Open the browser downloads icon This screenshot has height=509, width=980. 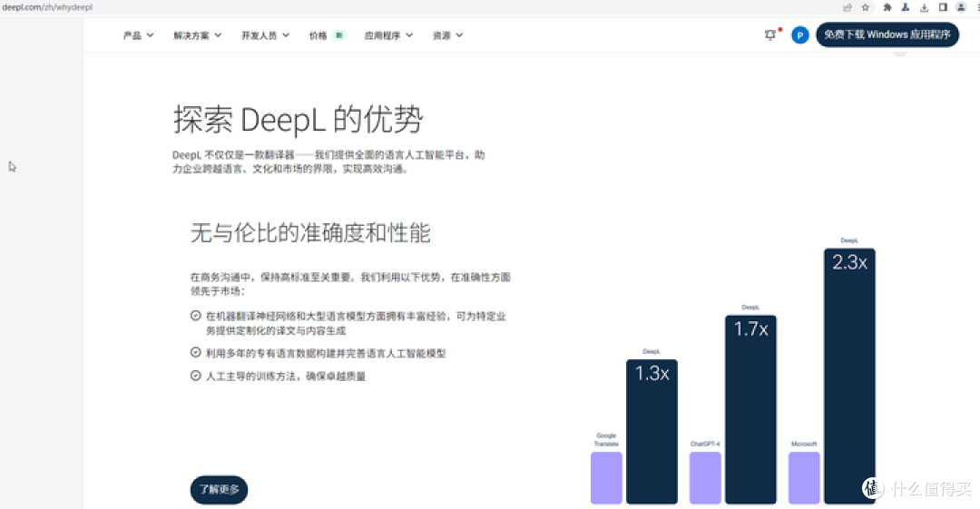pos(924,7)
